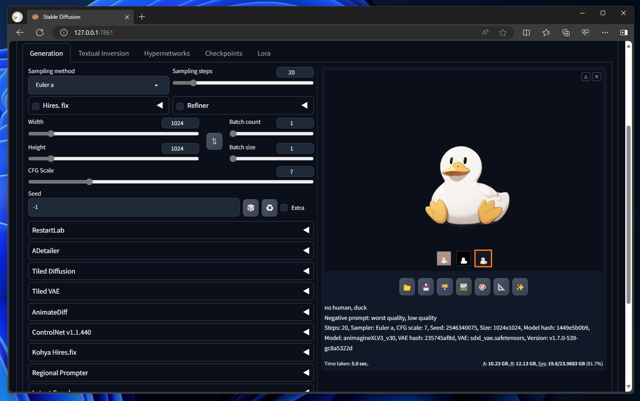
Task: Reload the Stable Diffusion page
Action: (x=40, y=32)
